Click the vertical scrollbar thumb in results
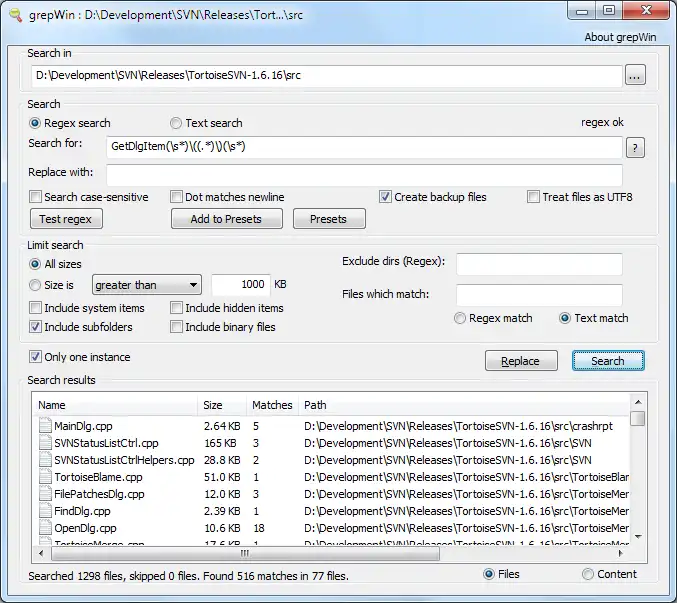The width and height of the screenshot is (677, 603). 638,418
